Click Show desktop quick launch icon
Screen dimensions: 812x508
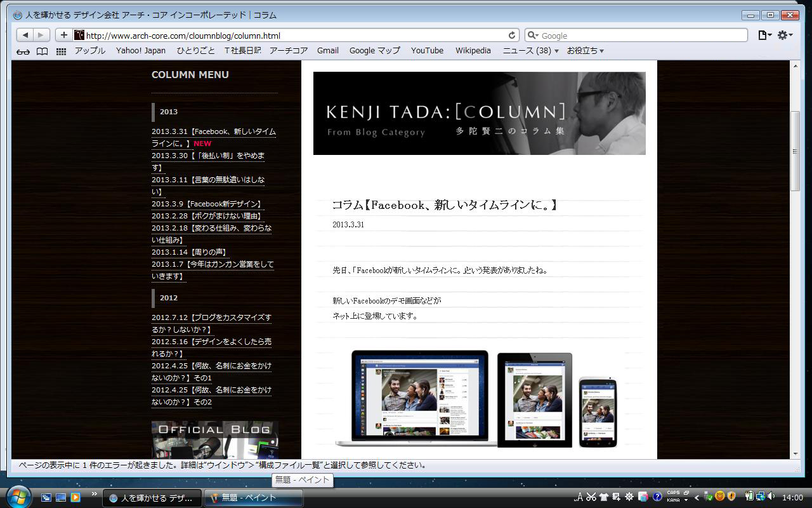[x=61, y=497]
